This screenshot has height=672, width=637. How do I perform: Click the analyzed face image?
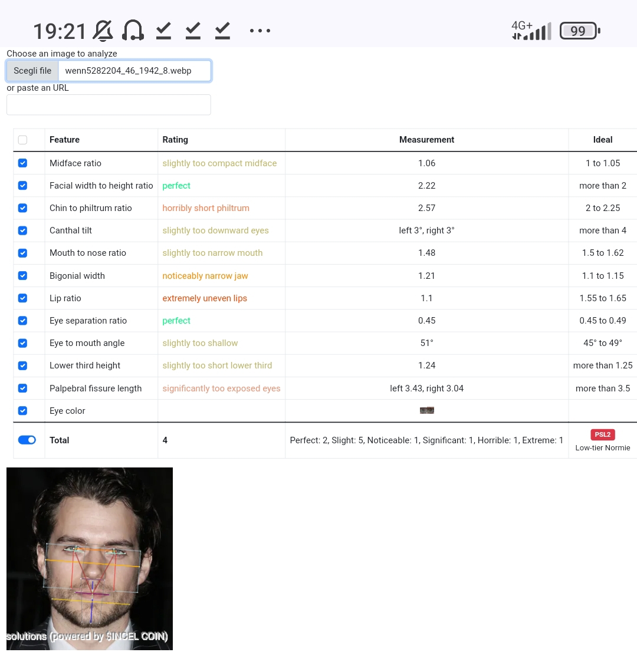pyautogui.click(x=90, y=559)
